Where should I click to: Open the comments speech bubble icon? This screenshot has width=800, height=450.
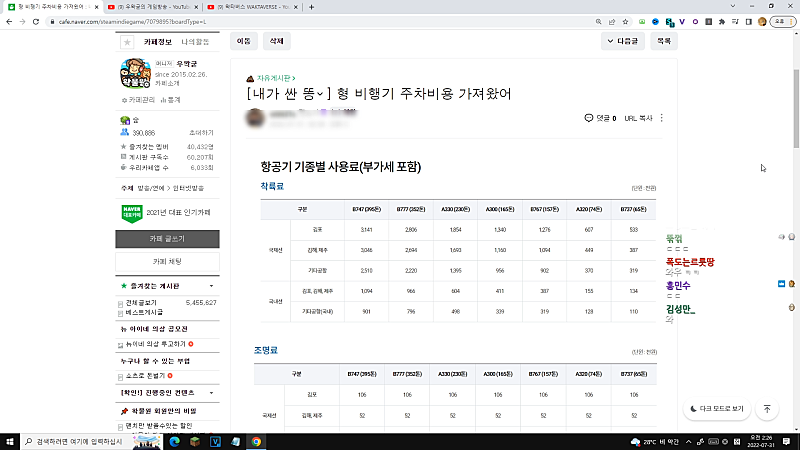pos(589,118)
